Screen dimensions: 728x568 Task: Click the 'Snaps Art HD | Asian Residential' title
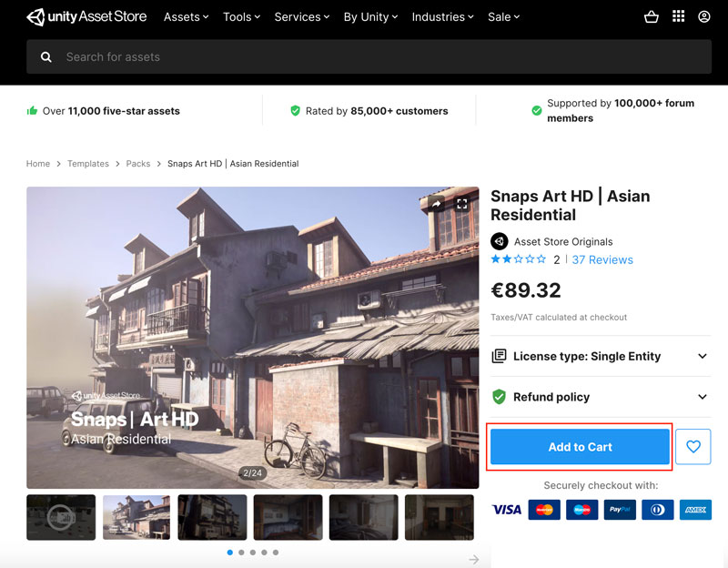[571, 206]
